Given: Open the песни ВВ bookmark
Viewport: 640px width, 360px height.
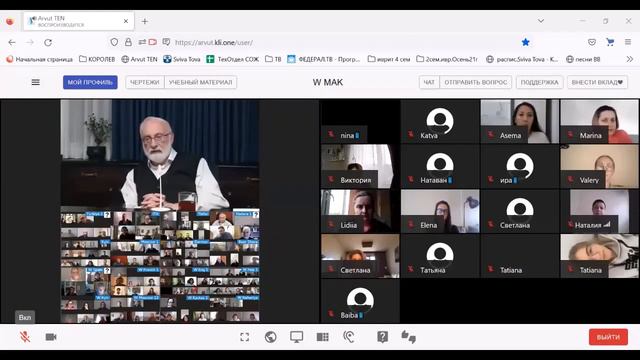Looking at the screenshot, I should 583,59.
